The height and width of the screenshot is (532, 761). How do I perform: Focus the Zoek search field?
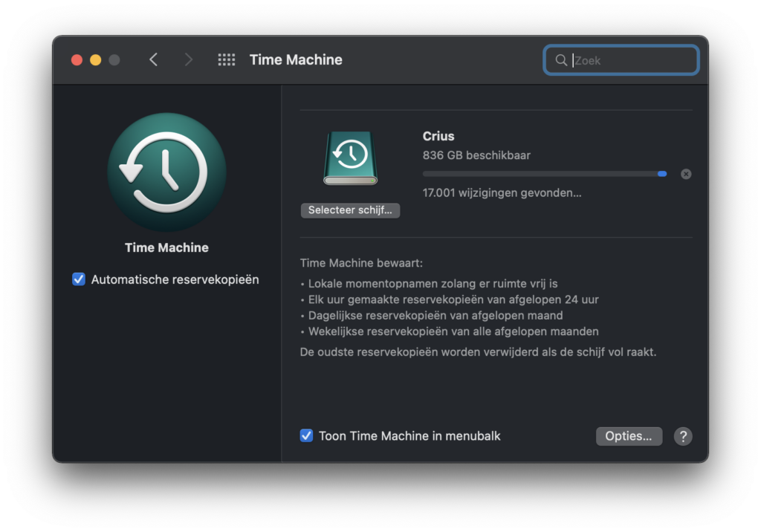tap(621, 60)
